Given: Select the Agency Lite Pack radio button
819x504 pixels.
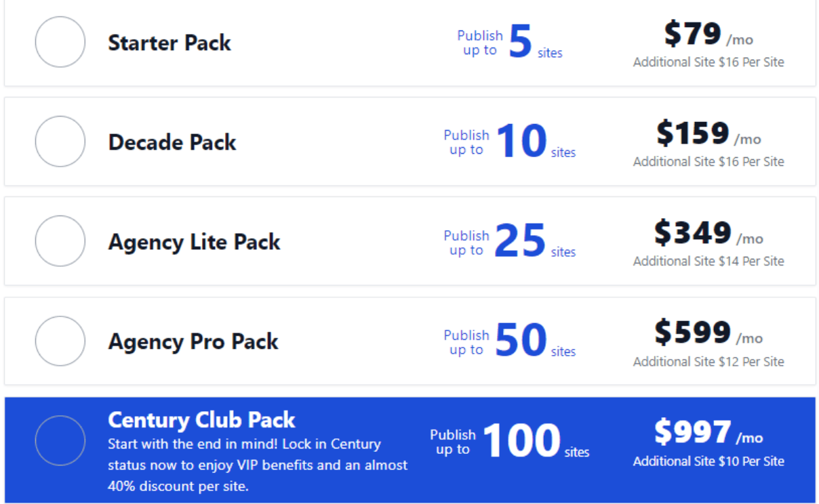Looking at the screenshot, I should coord(60,241).
